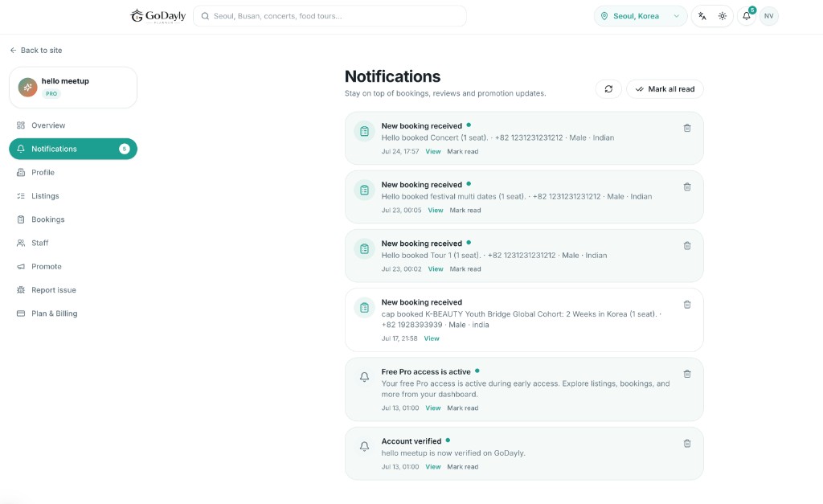This screenshot has width=823, height=504.
Task: Click the language translate icon
Action: point(702,16)
